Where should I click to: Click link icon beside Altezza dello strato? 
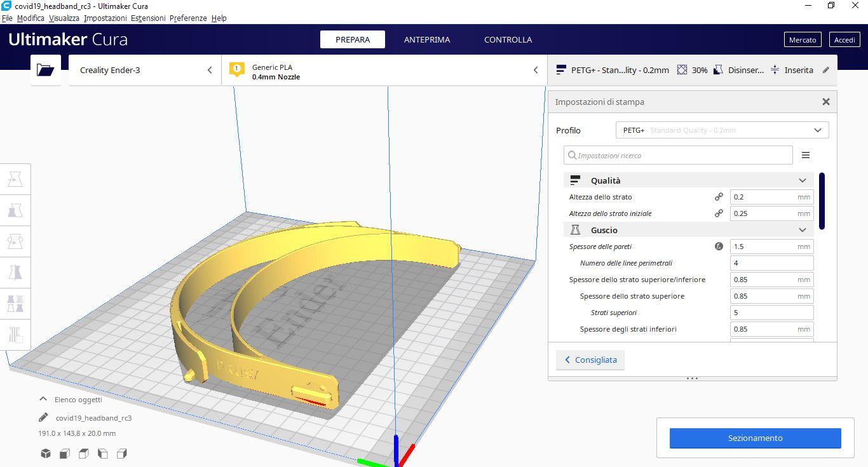tap(719, 197)
